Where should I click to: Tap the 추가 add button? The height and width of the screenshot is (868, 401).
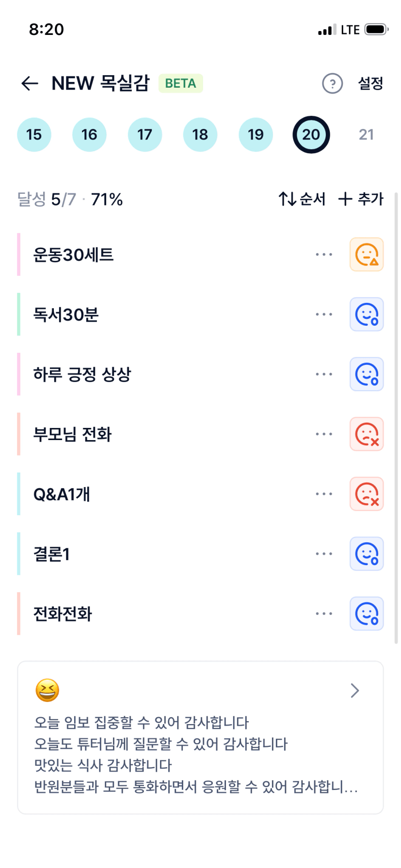coord(361,199)
